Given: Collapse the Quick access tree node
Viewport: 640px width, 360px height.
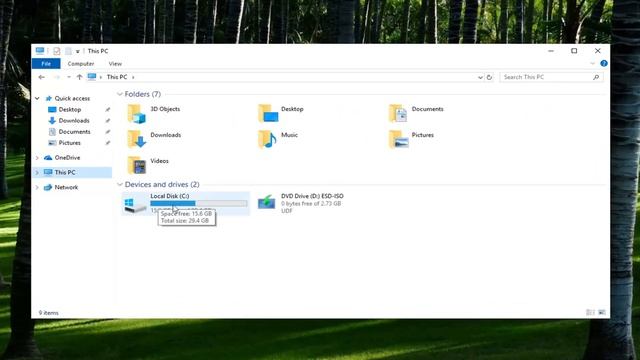Looking at the screenshot, I should click(37, 98).
